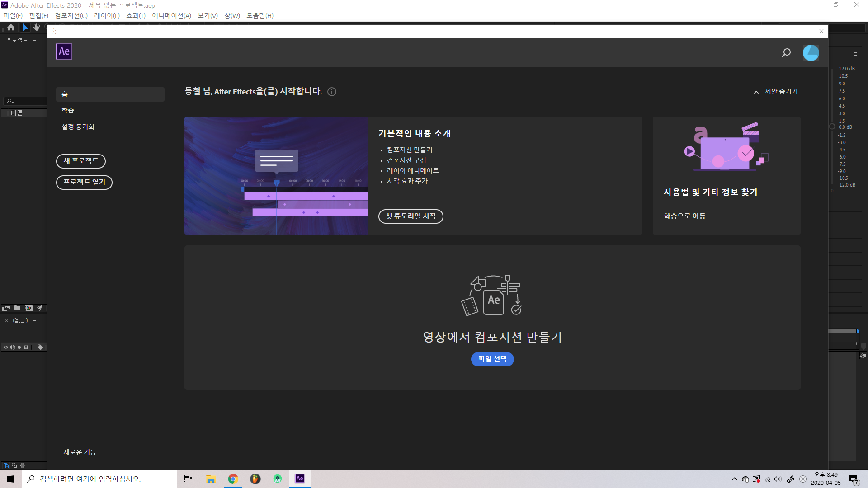Select 설정 동기화 in sidebar

78,127
